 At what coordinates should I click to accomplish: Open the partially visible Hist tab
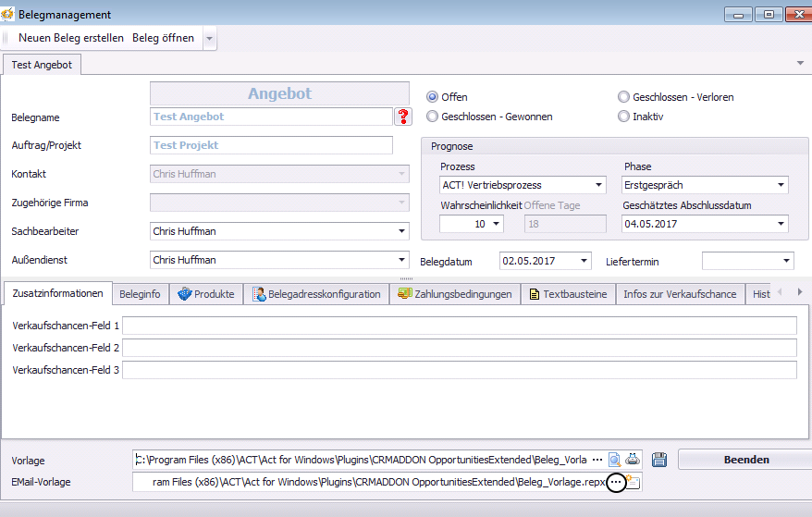[x=758, y=294]
